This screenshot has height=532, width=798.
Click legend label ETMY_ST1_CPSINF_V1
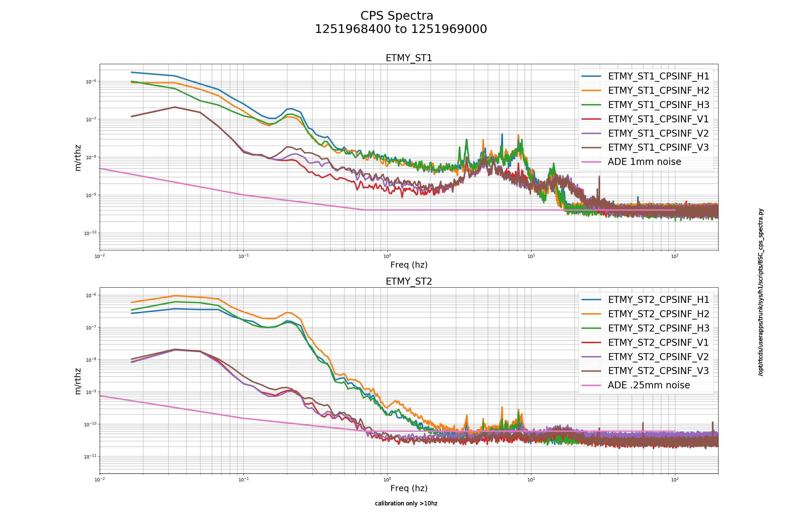(658, 119)
